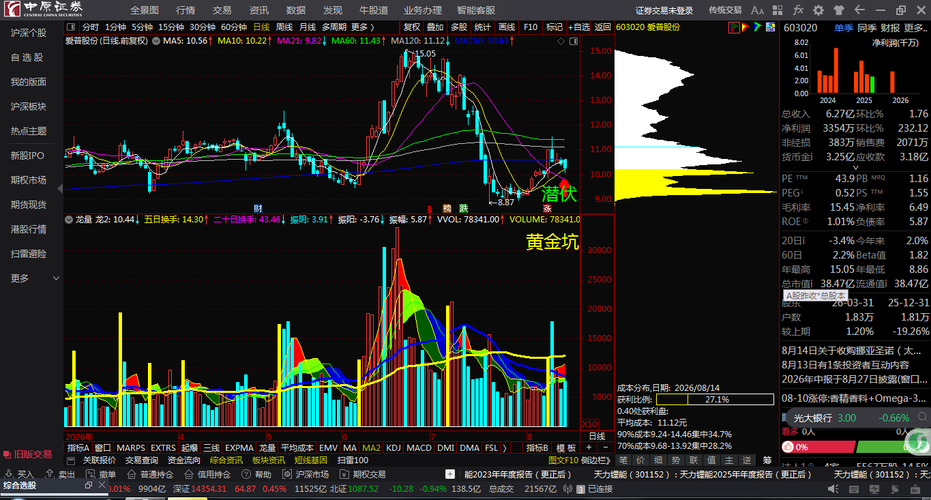Image resolution: width=931 pixels, height=500 pixels.
Task: Open 指标A indicator group
Action: [x=78, y=448]
